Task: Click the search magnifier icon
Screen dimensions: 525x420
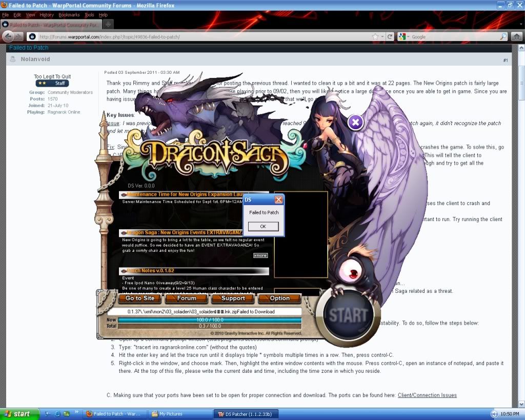Action: point(503,36)
